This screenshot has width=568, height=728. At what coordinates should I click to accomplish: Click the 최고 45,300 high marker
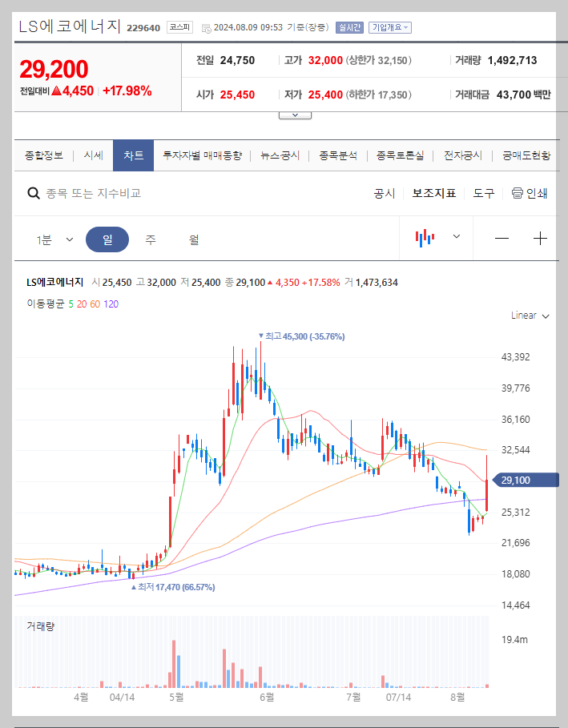(301, 336)
